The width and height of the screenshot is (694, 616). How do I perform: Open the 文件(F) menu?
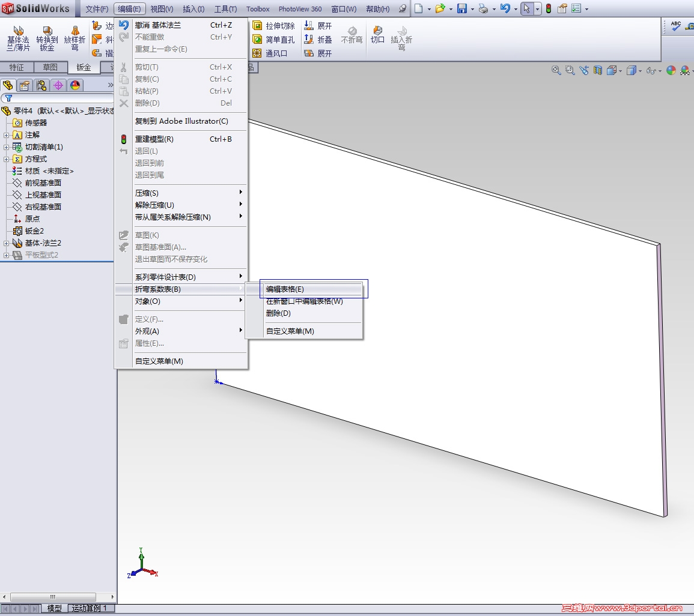(x=97, y=9)
